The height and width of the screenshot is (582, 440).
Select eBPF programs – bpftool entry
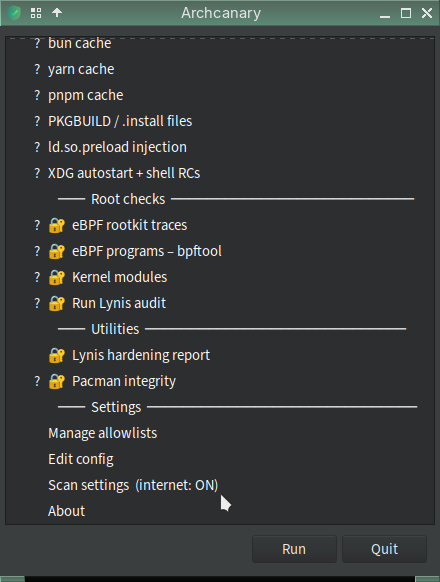coord(147,251)
